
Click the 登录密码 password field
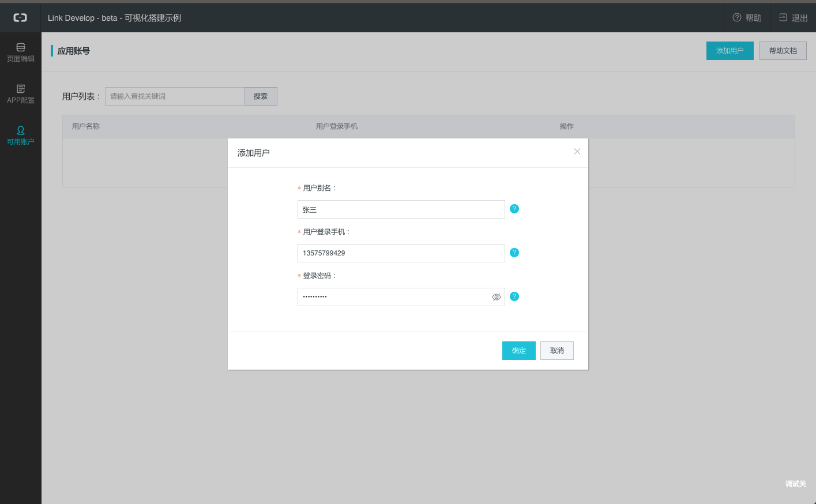coord(401,297)
